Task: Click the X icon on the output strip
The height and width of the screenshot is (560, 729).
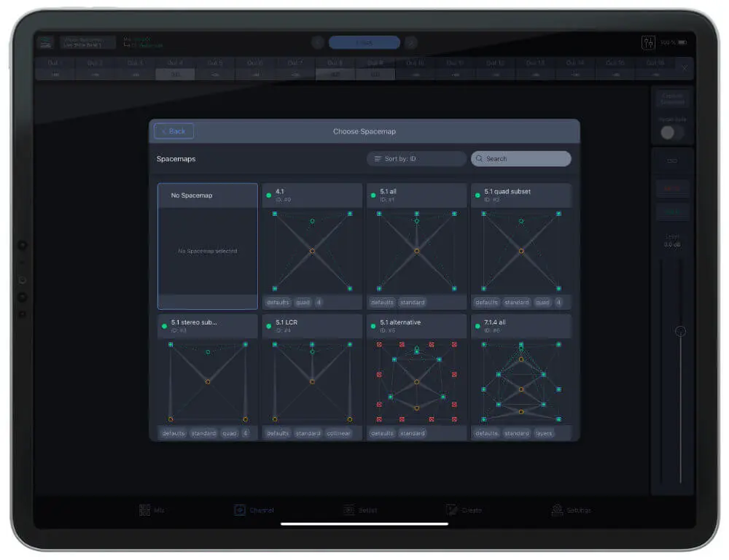Action: click(x=684, y=68)
